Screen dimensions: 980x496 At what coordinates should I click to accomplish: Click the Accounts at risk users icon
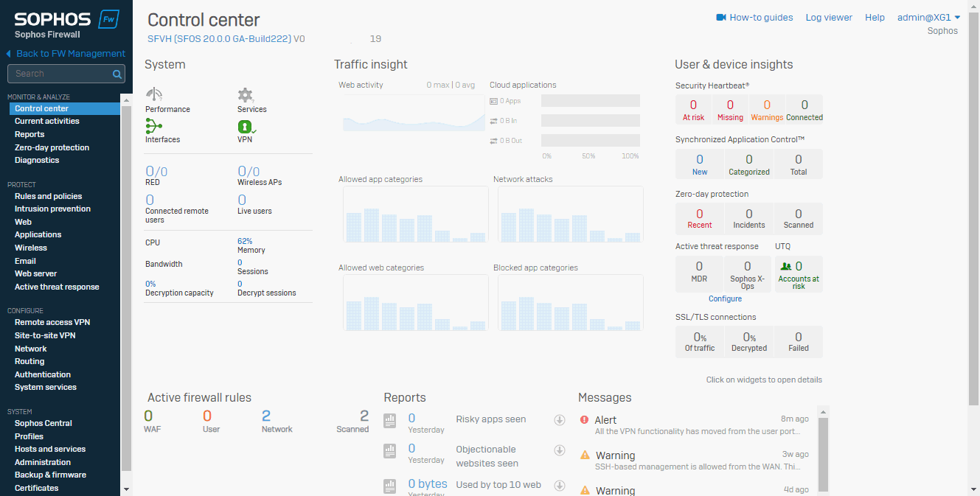click(786, 267)
